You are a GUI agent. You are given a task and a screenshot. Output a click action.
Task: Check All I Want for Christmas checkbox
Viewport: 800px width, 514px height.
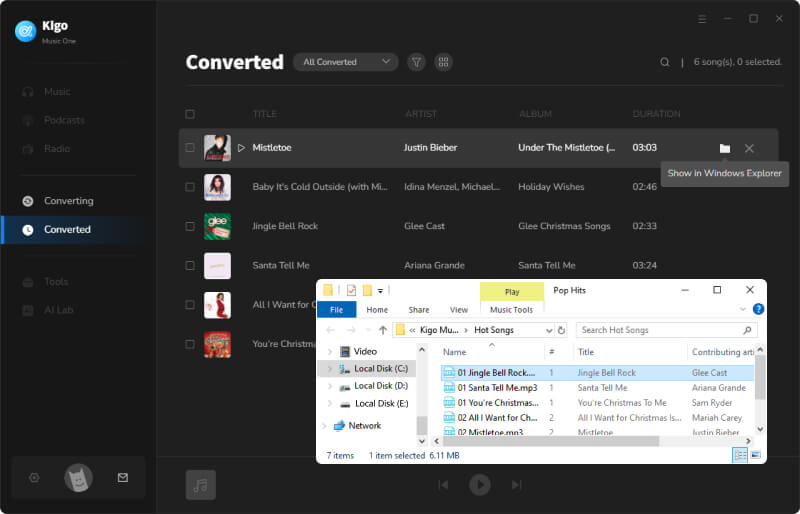[190, 305]
